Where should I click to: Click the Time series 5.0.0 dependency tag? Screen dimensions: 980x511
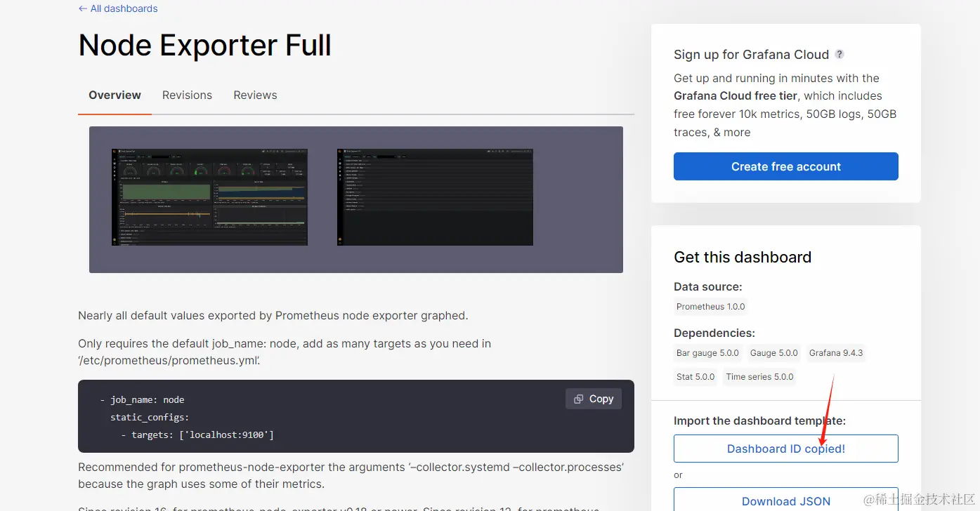click(759, 377)
